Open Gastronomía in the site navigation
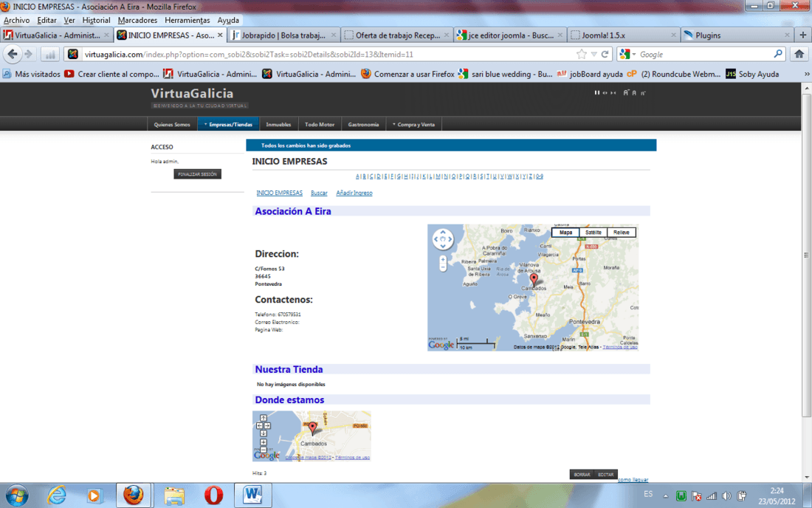 click(x=363, y=124)
